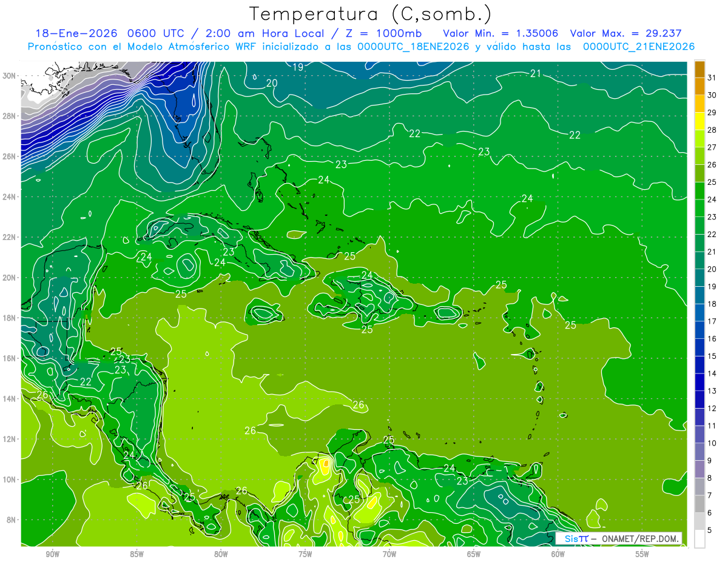The height and width of the screenshot is (562, 728).
Task: Click the '12N' latitude axis label
Action: pyautogui.click(x=10, y=439)
